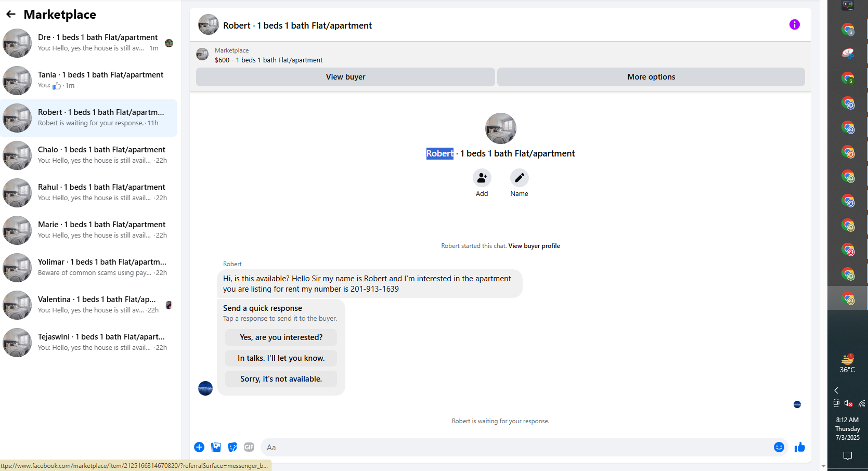The image size is (868, 471).
Task: Open the network Wi-Fi tray icon
Action: 861,403
